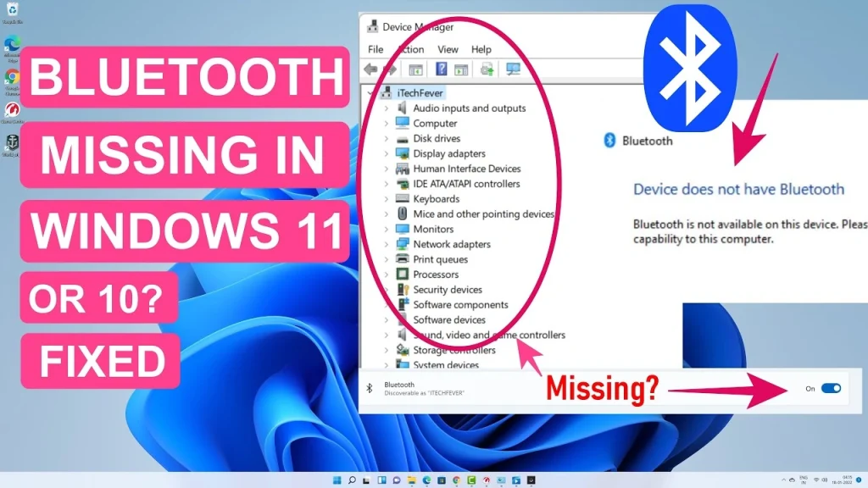Open Microsoft Edge from the taskbar
Screen dimensions: 868x488
426,480
